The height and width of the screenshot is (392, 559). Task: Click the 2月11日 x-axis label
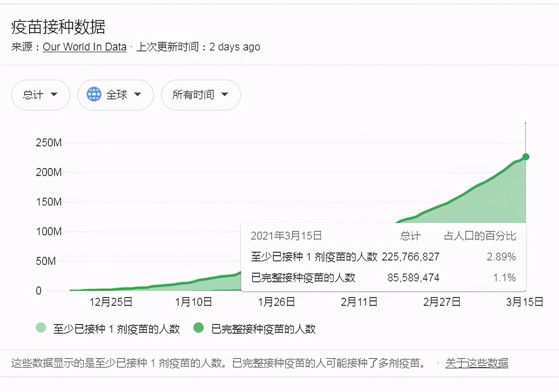coord(359,302)
